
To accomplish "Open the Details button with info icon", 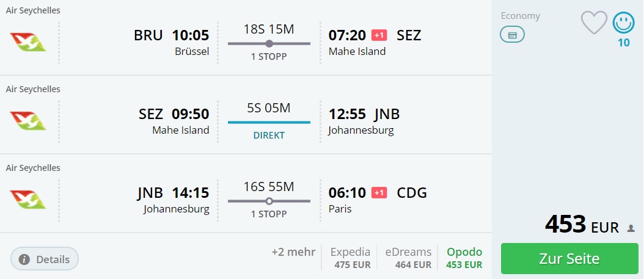I will tap(45, 259).
